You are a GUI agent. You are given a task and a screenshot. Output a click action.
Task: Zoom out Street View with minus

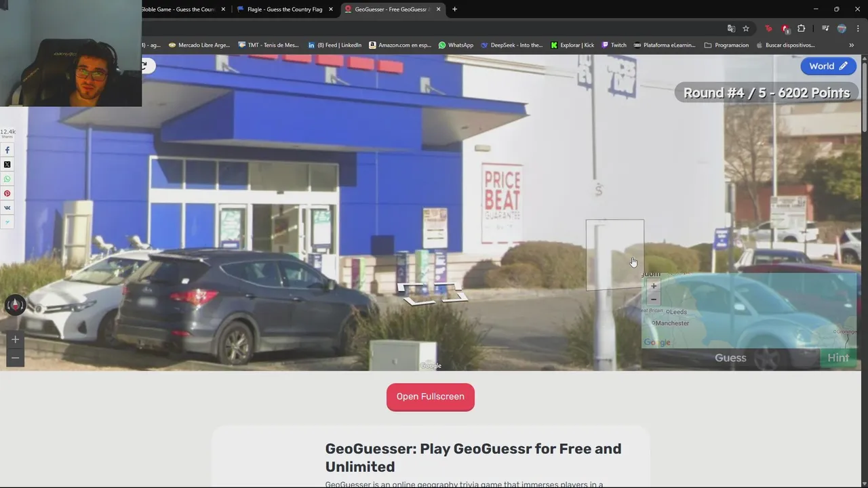point(15,358)
